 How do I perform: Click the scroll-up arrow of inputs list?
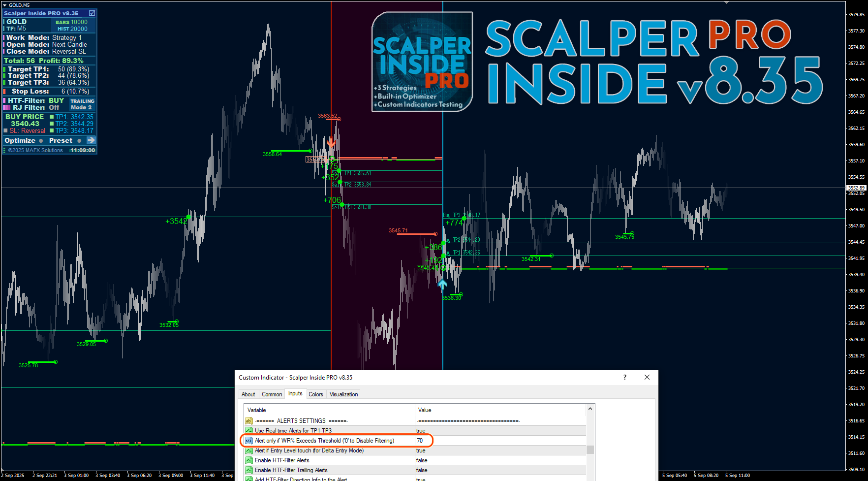(x=590, y=409)
